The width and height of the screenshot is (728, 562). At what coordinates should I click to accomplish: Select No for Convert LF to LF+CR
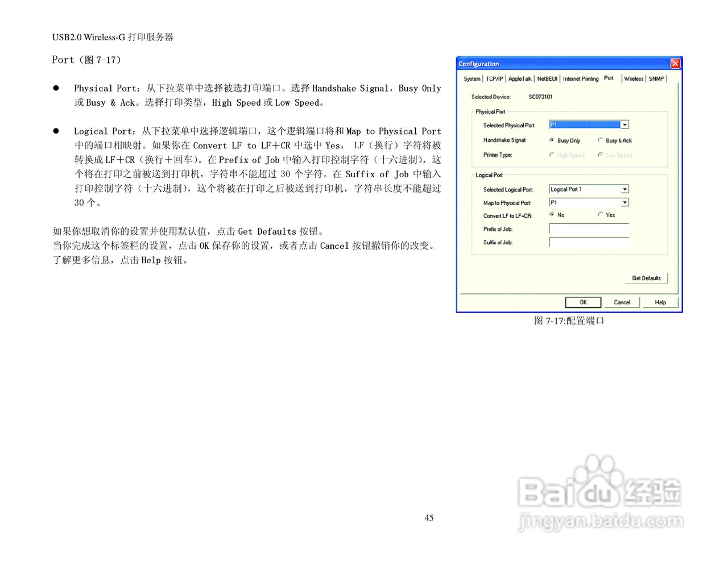(x=551, y=215)
